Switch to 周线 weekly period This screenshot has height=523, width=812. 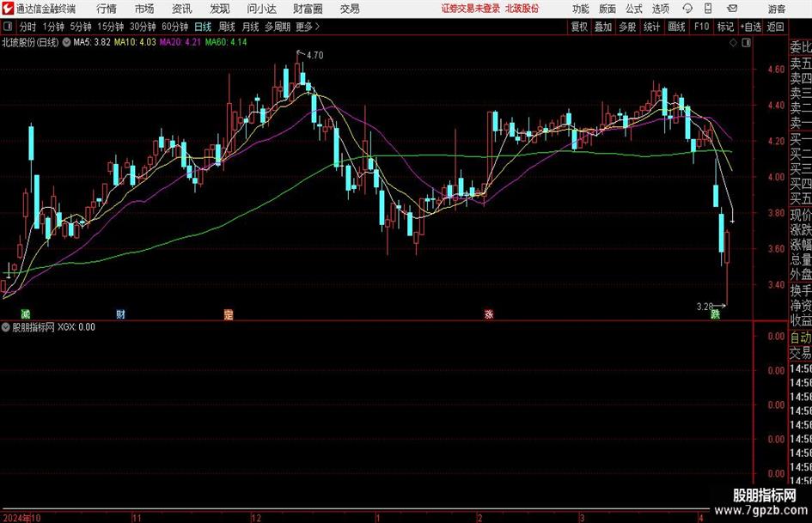click(227, 27)
